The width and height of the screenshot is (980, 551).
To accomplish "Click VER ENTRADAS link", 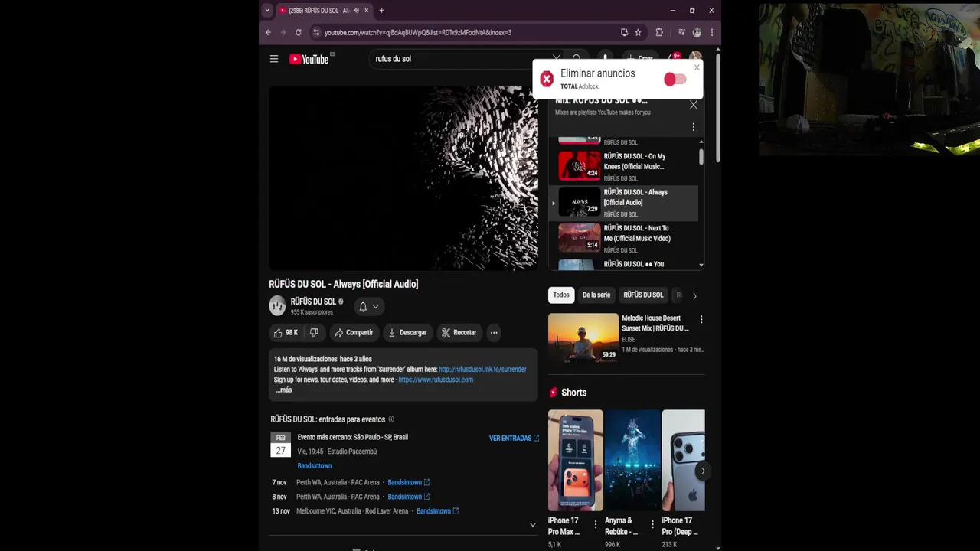I will (514, 439).
